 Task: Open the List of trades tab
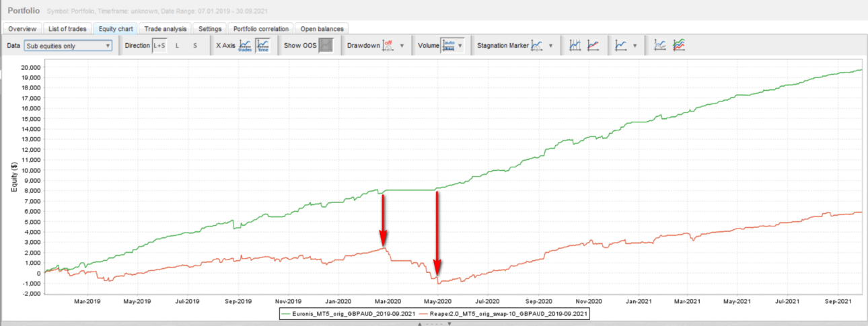click(67, 29)
